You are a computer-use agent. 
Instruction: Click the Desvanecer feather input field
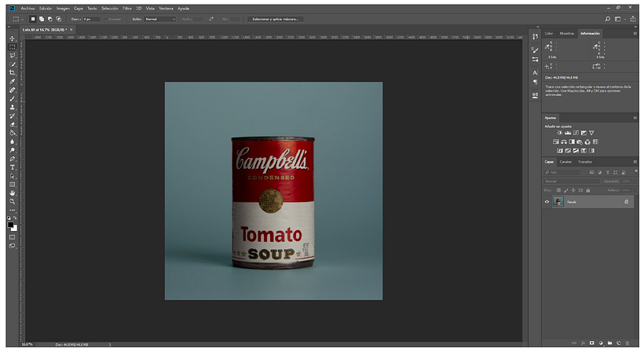click(91, 20)
